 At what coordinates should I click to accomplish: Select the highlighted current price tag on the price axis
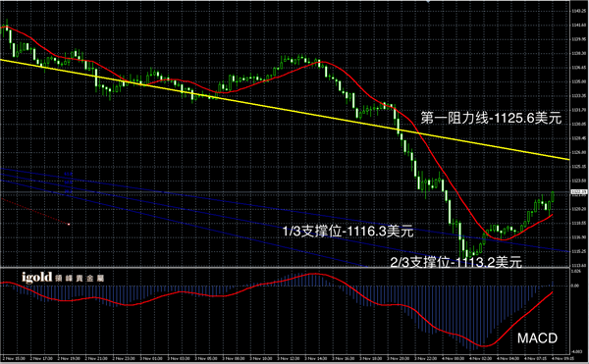579,192
